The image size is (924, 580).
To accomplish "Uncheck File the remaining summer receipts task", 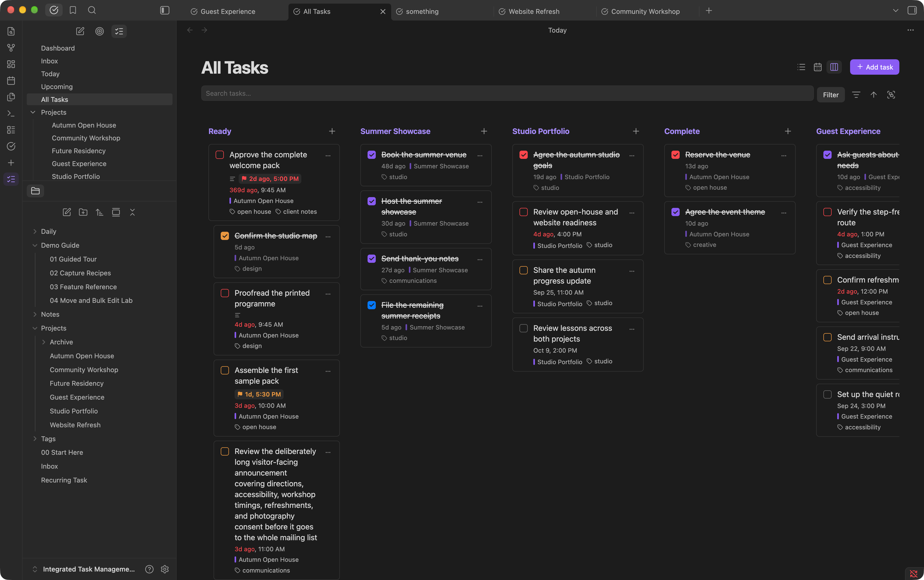I will (x=372, y=305).
